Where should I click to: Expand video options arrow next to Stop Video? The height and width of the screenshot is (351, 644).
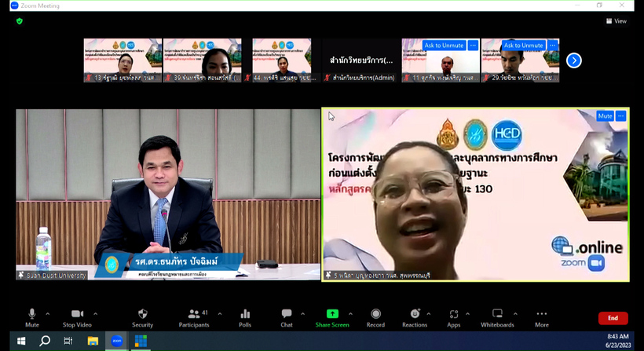[97, 313]
